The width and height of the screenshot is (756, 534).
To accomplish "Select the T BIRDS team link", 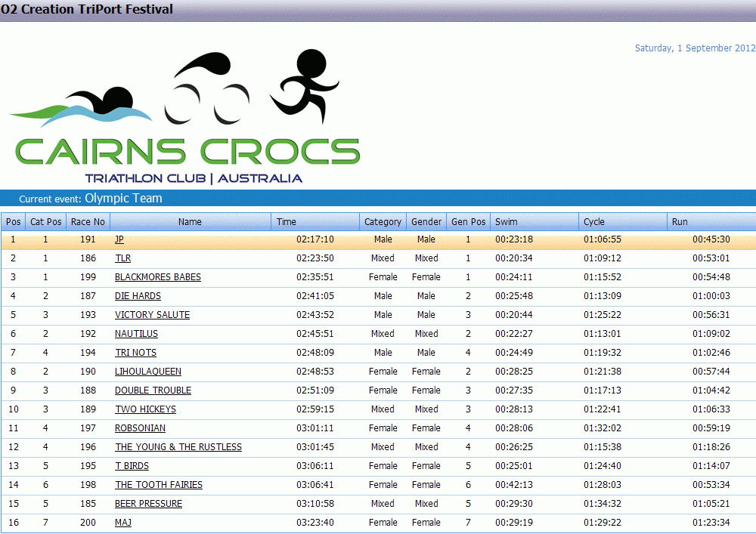I will (132, 465).
